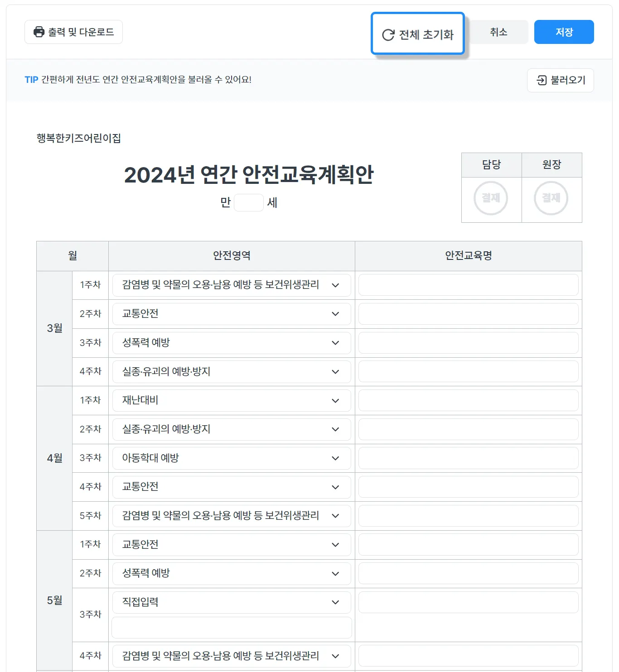Click the 월 column header
This screenshot has height=672, width=619.
73,256
